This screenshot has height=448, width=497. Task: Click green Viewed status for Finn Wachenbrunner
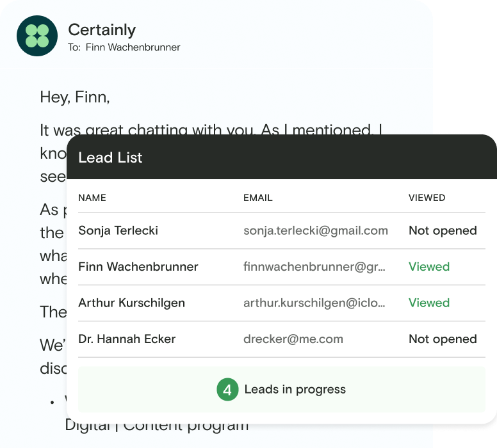(x=429, y=267)
